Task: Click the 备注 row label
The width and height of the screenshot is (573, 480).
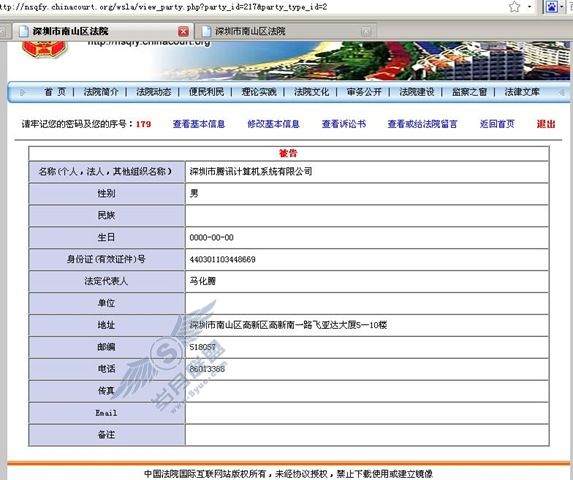Action: point(106,435)
